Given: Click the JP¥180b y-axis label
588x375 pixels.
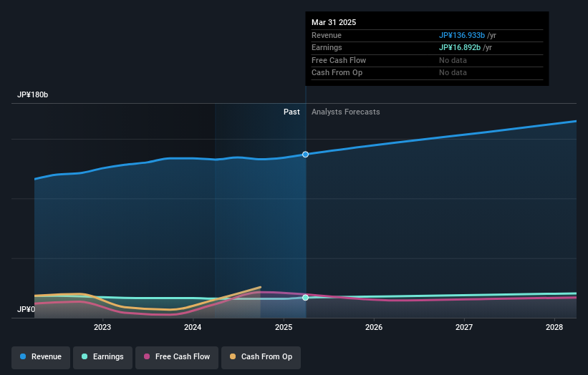Looking at the screenshot, I should tap(33, 94).
